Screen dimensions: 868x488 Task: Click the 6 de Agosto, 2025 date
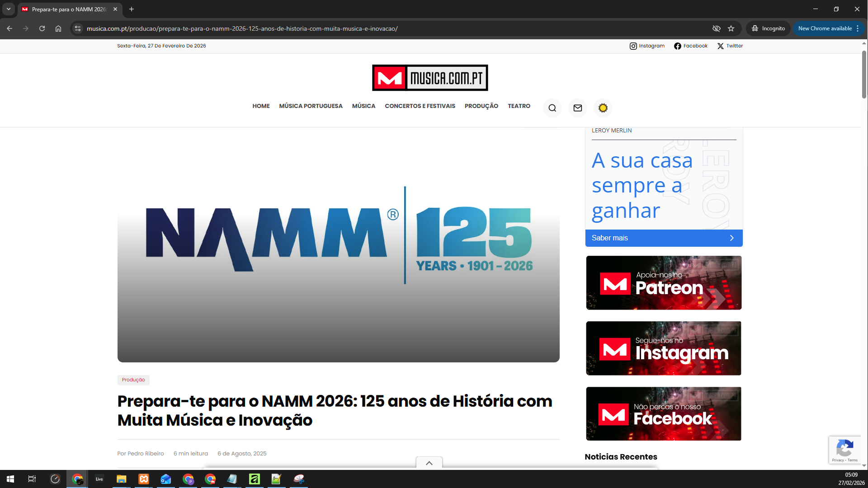[242, 454]
